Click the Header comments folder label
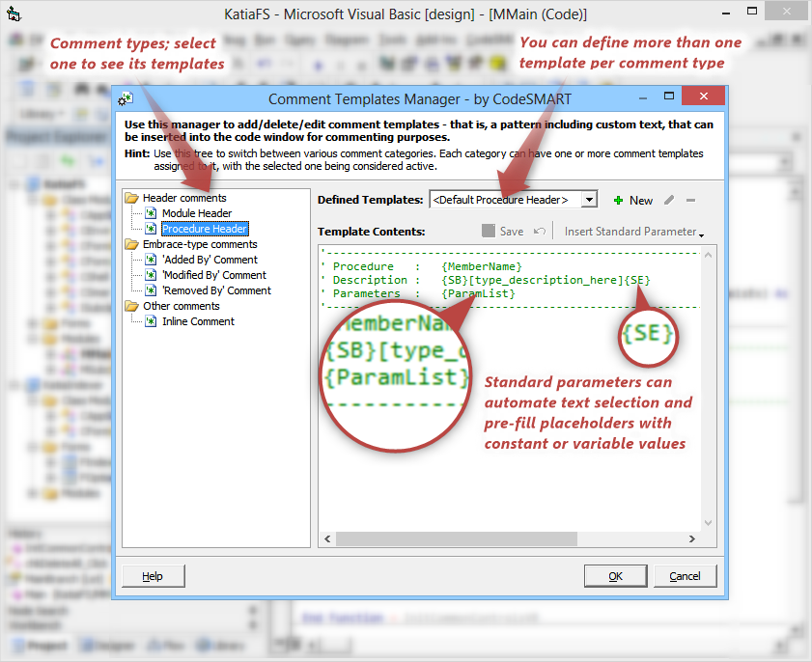This screenshot has height=662, width=812. click(184, 198)
